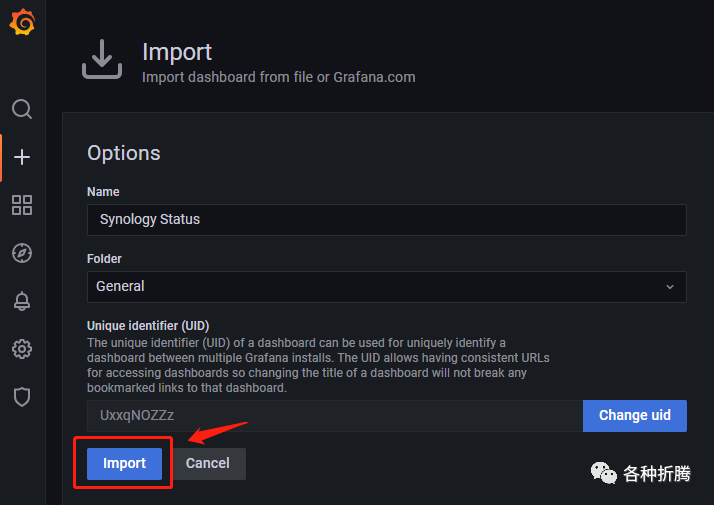Image resolution: width=714 pixels, height=505 pixels.
Task: Open the Dashboards grid icon
Action: tap(22, 205)
